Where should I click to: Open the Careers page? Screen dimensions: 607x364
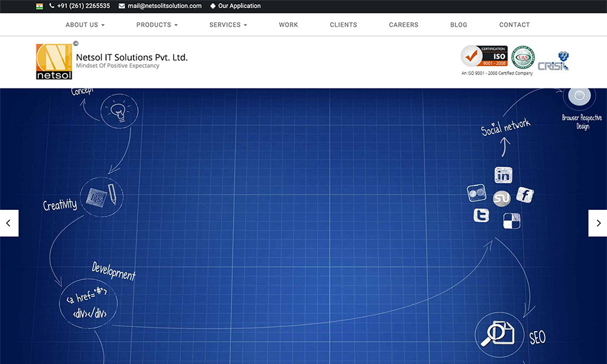pyautogui.click(x=404, y=25)
